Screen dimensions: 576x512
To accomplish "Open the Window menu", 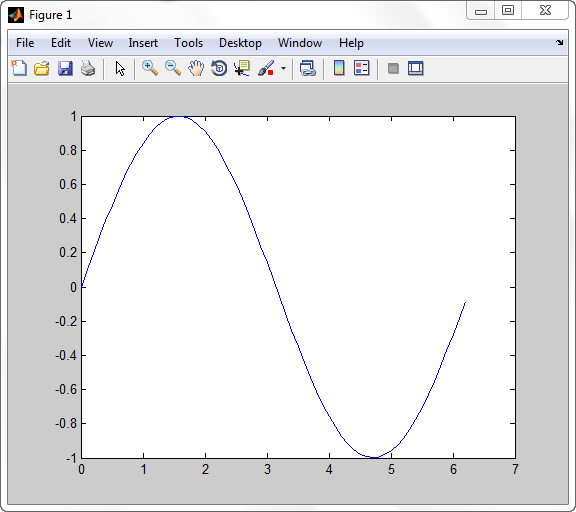I will click(300, 43).
